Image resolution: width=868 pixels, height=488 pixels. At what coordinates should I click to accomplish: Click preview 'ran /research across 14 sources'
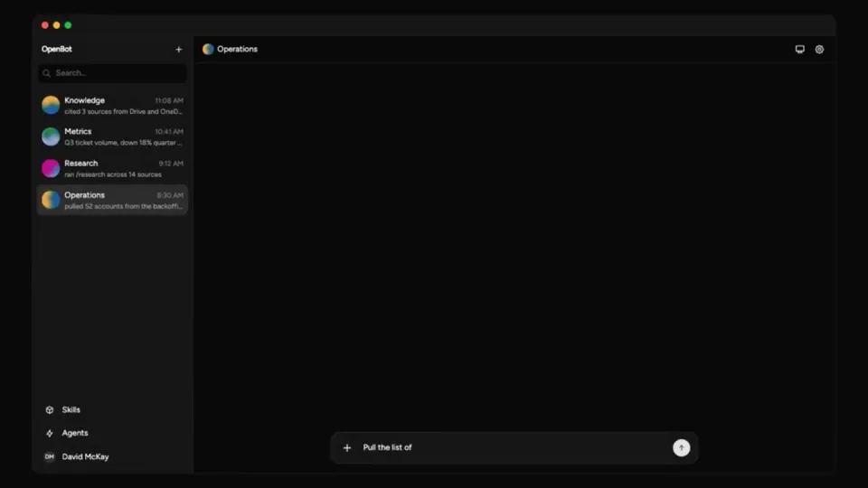pos(113,174)
